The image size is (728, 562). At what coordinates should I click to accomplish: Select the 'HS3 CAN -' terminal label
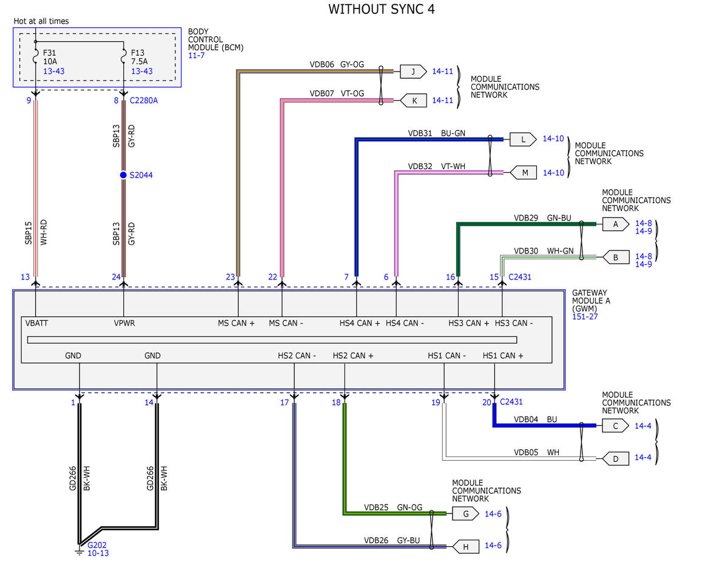(514, 323)
